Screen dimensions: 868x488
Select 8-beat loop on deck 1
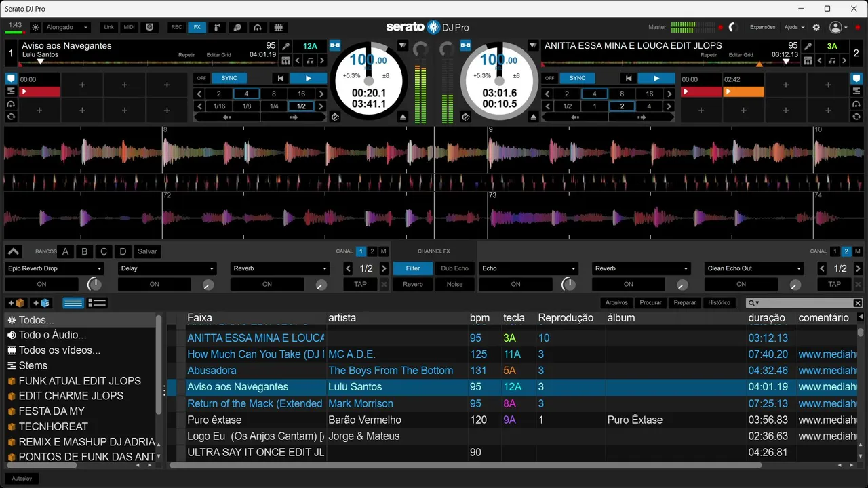274,94
